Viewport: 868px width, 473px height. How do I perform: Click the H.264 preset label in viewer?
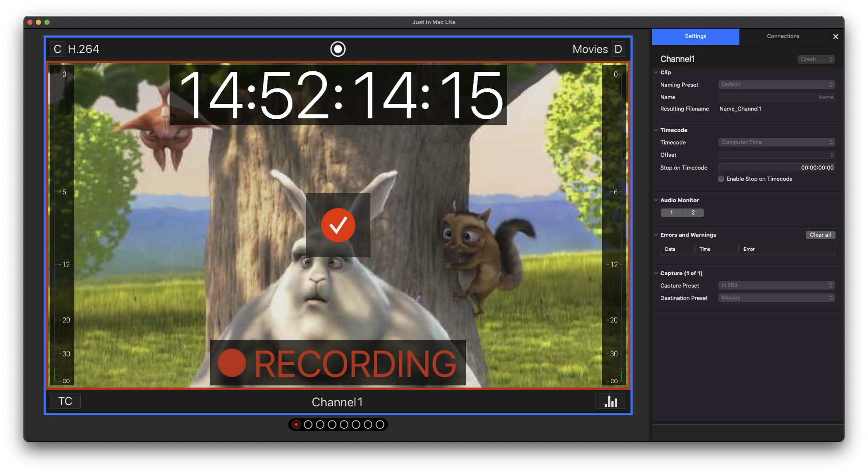pos(84,49)
